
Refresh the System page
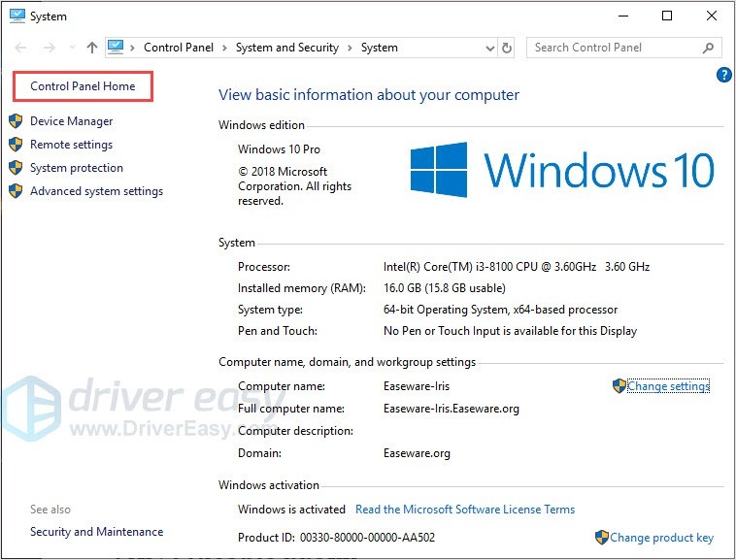tap(507, 48)
